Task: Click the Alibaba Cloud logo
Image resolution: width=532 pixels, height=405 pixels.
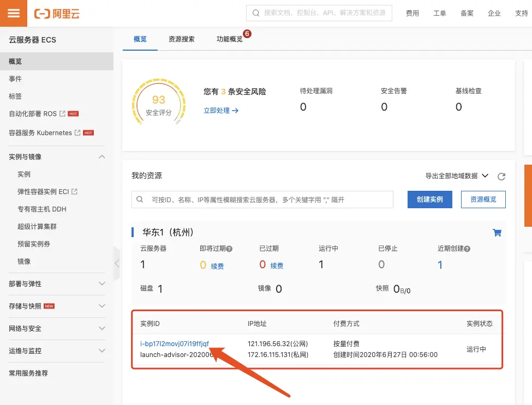Action: tap(57, 14)
